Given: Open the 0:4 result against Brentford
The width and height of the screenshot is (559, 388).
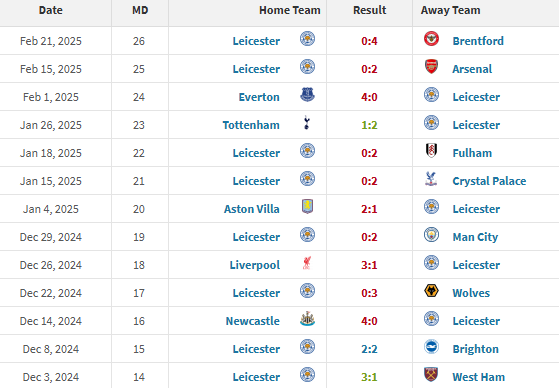Looking at the screenshot, I should coord(369,41).
